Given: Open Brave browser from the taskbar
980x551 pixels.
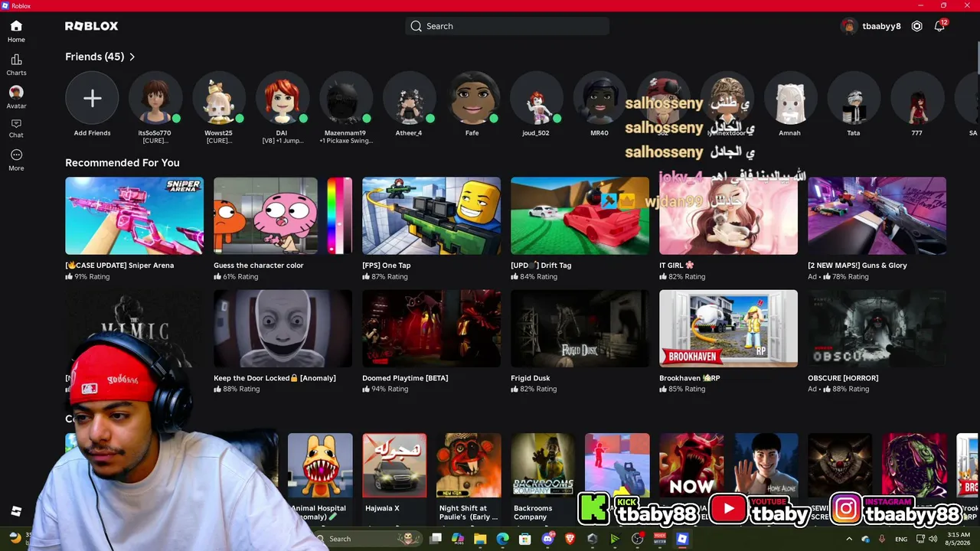Looking at the screenshot, I should pos(570,539).
